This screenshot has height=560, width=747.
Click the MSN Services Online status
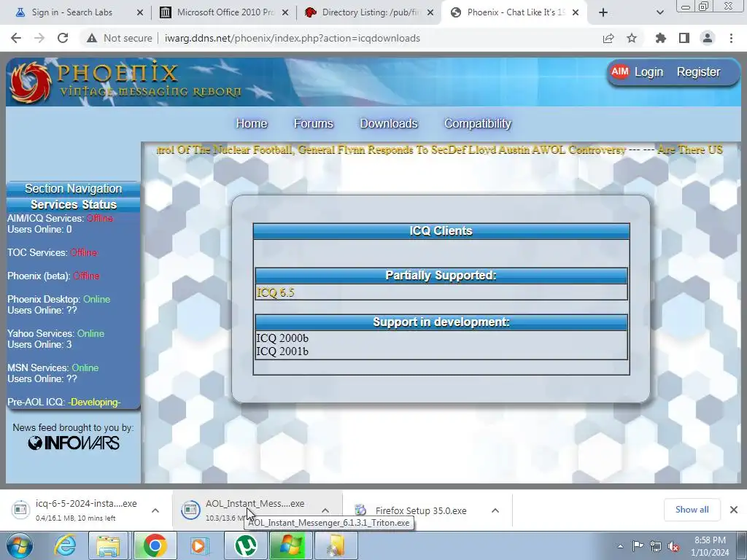point(85,367)
